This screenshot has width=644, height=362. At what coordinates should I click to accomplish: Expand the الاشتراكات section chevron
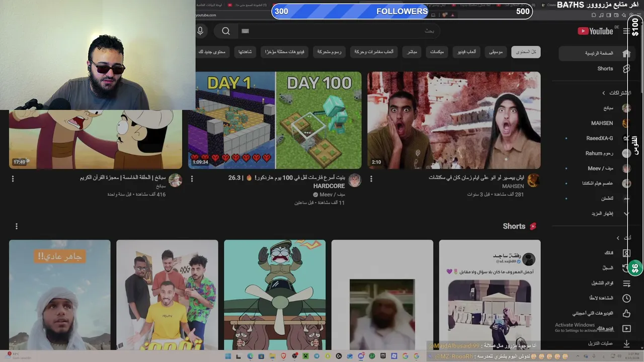coord(604,93)
